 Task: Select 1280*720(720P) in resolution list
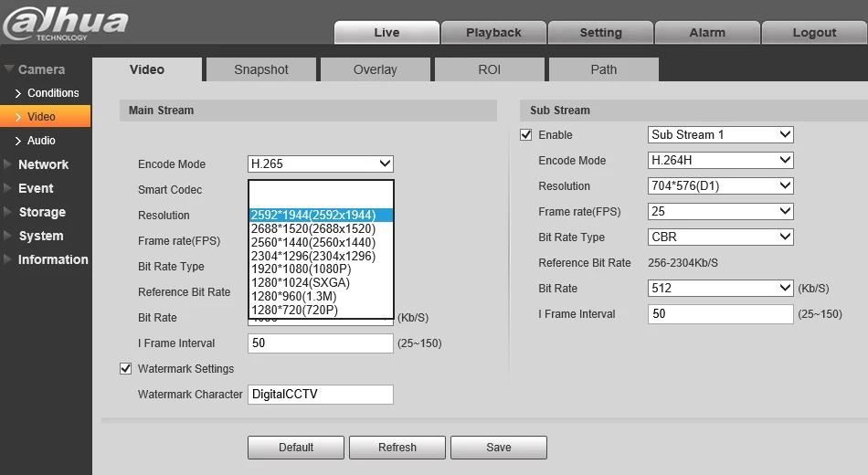coord(321,310)
